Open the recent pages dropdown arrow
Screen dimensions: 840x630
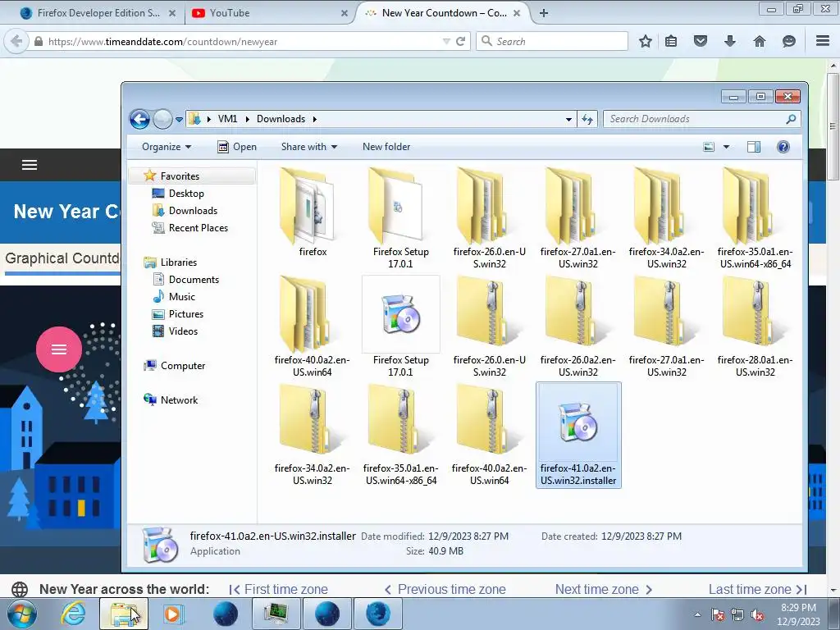click(x=179, y=120)
